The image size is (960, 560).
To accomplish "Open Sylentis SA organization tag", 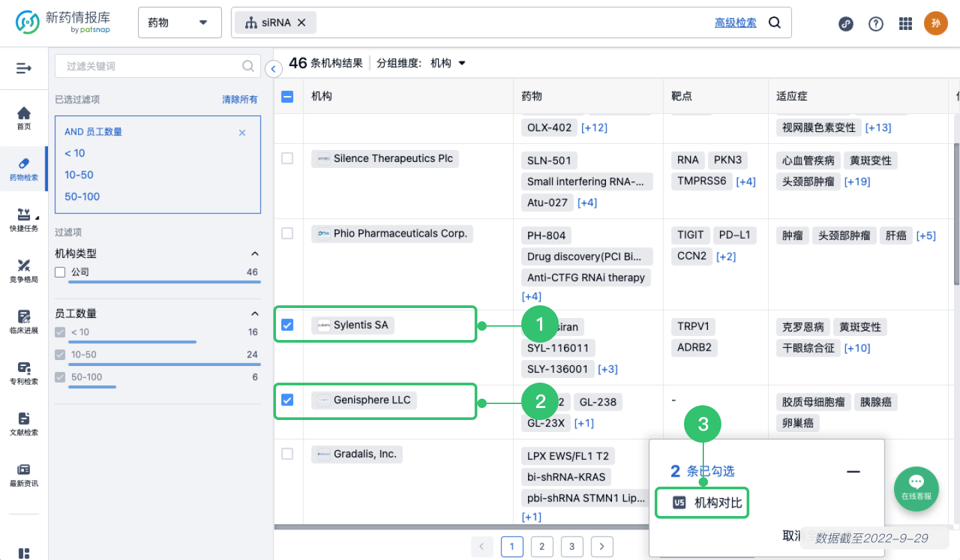I will click(353, 325).
